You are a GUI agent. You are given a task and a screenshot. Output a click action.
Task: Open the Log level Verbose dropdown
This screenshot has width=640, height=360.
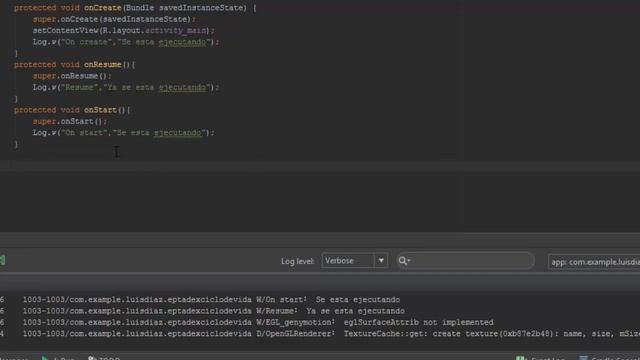pyautogui.click(x=354, y=260)
